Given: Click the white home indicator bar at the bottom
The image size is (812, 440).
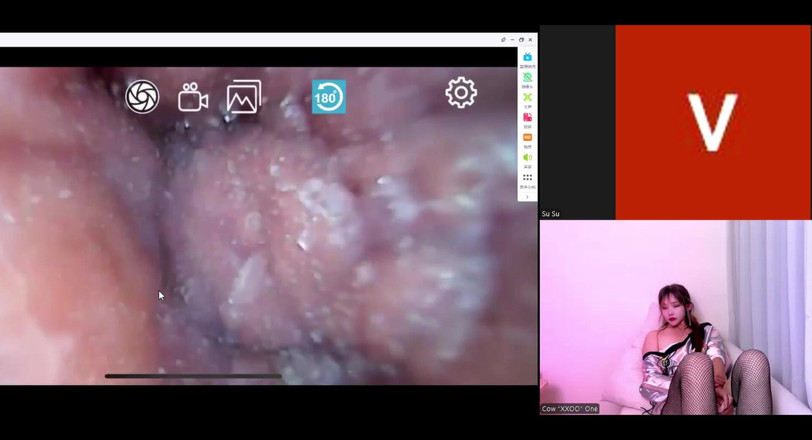Looking at the screenshot, I should click(x=193, y=376).
